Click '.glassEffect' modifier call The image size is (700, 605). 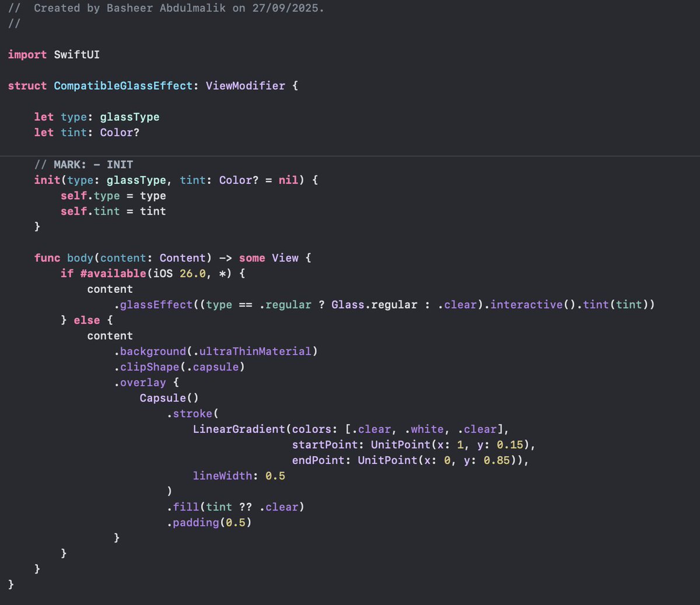(153, 305)
